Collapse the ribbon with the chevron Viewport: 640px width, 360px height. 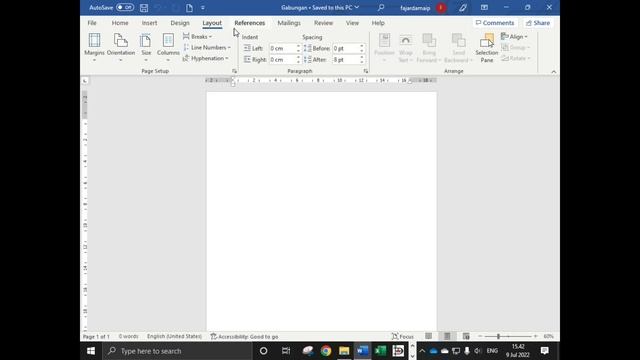point(553,71)
